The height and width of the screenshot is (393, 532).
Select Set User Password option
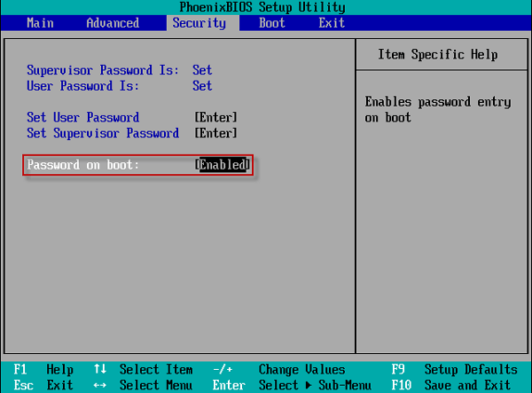coord(82,117)
